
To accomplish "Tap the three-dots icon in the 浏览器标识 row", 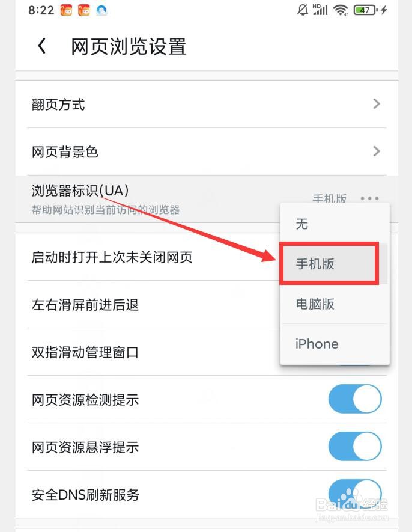I will point(369,198).
